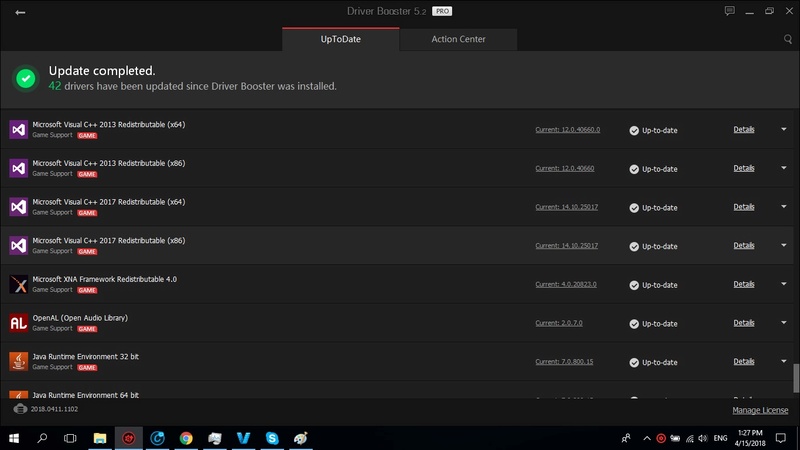Open the Windows notification center icon
Screen dimensions: 800x450
click(x=781, y=438)
